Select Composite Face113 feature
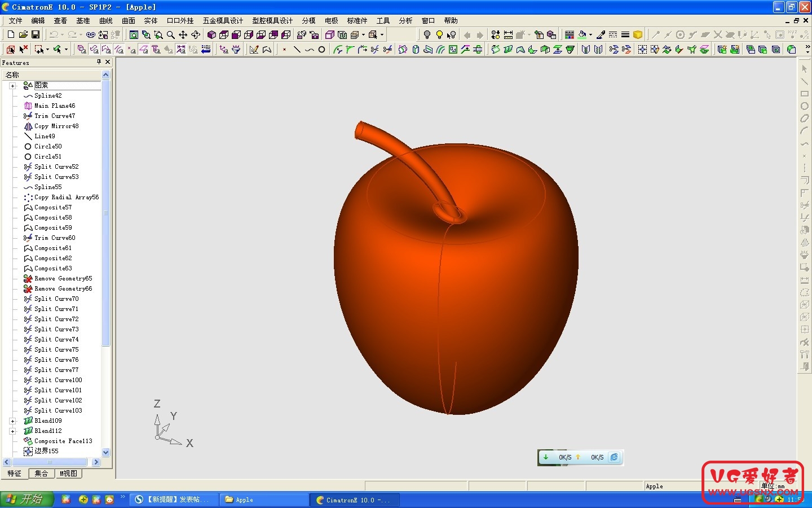This screenshot has height=508, width=812. pos(63,441)
